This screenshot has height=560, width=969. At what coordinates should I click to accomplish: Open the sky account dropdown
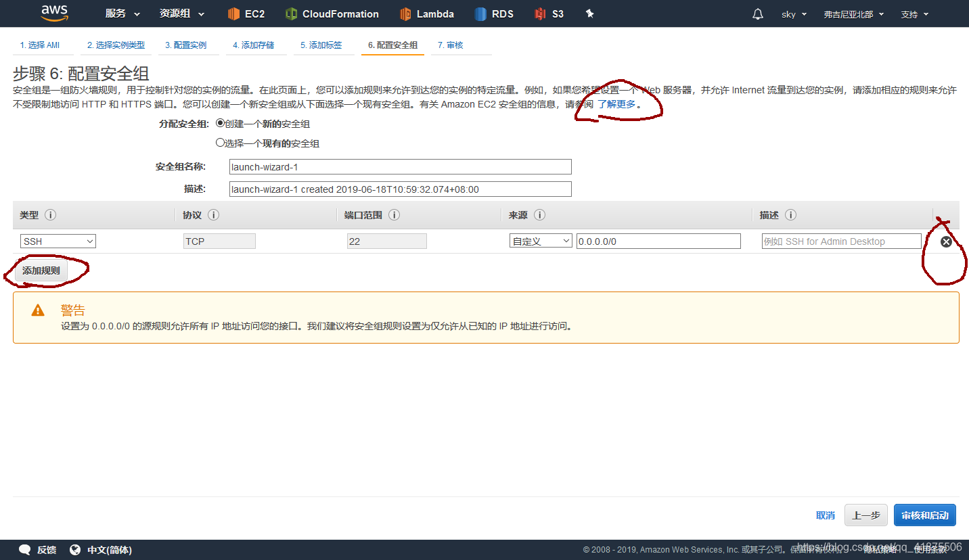click(794, 14)
